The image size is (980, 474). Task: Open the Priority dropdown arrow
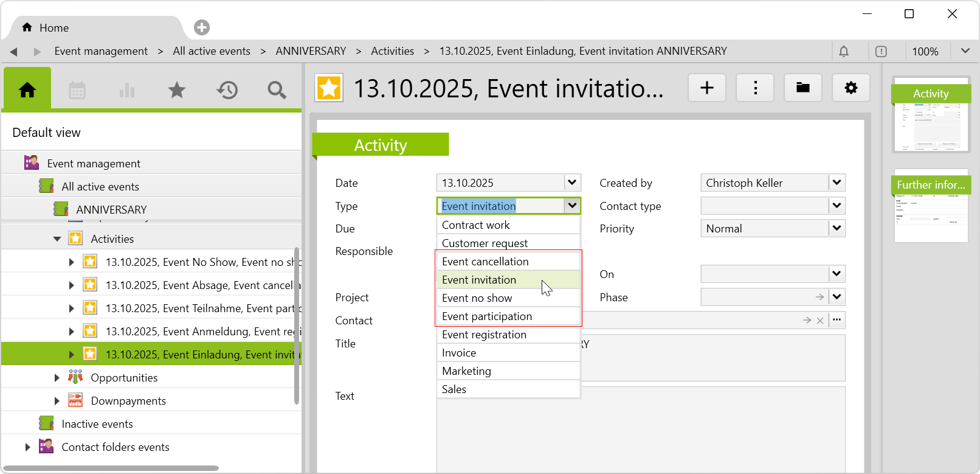[x=837, y=228]
